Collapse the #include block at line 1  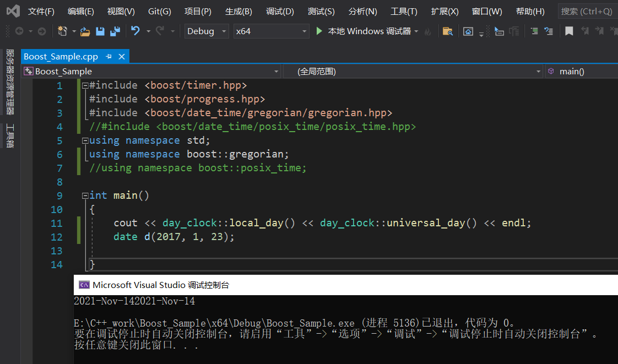click(85, 85)
